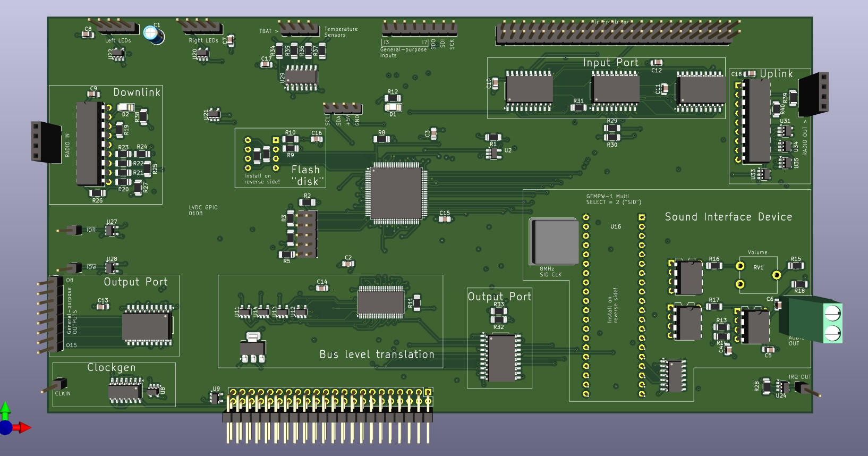Screen dimensions: 868x456
Task: Click the 'Uplink' section title
Action: point(776,74)
